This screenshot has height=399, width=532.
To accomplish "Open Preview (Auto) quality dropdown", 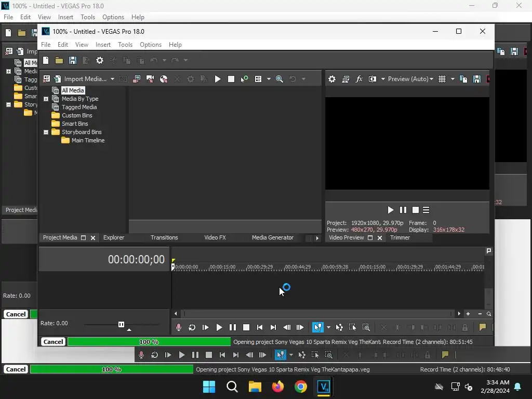I will coord(410,79).
